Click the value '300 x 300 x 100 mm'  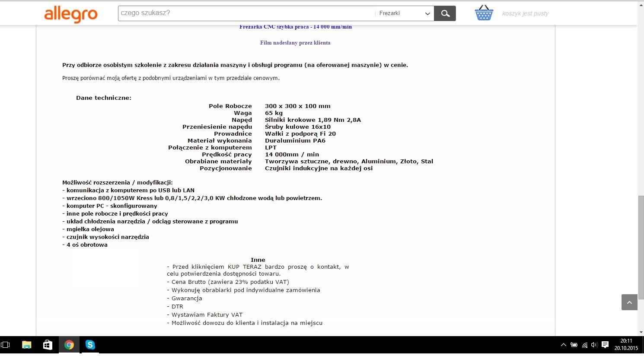click(298, 106)
